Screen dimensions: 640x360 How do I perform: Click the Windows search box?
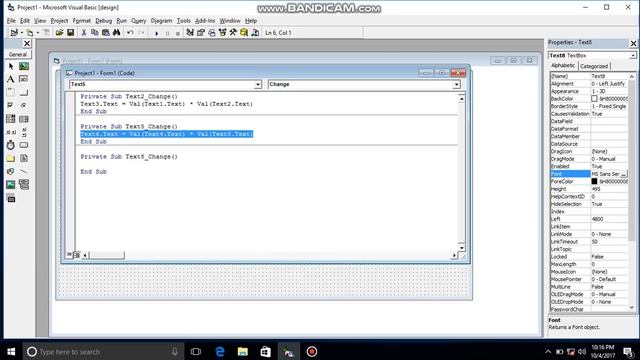103,351
